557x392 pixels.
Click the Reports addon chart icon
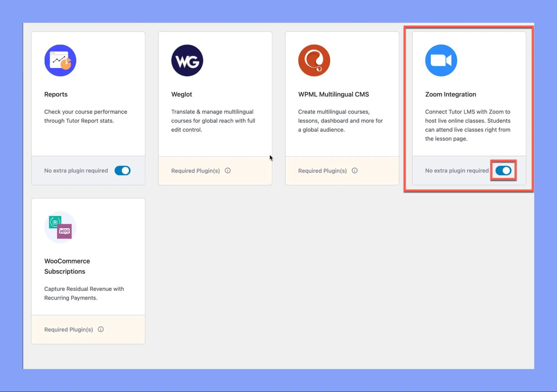60,60
